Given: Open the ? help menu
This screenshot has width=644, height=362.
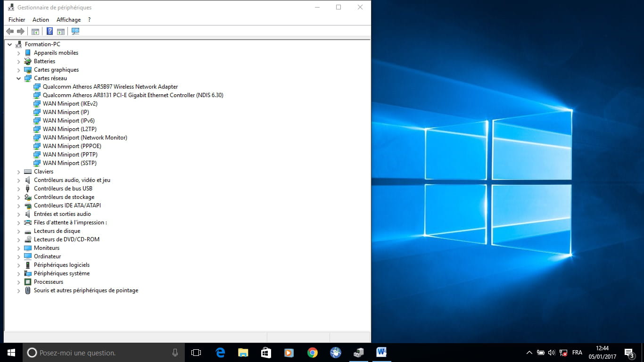Looking at the screenshot, I should pyautogui.click(x=89, y=20).
